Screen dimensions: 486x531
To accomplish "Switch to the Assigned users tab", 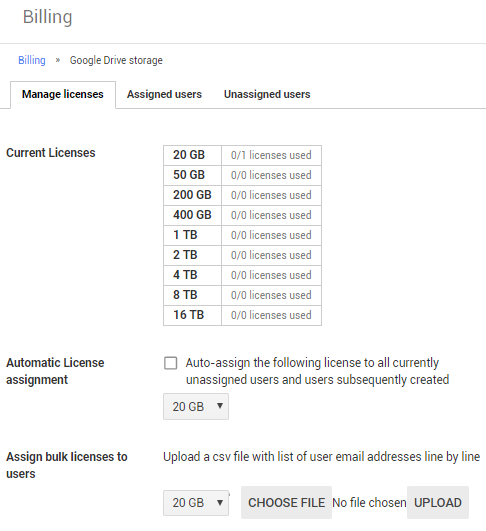I will [x=164, y=94].
